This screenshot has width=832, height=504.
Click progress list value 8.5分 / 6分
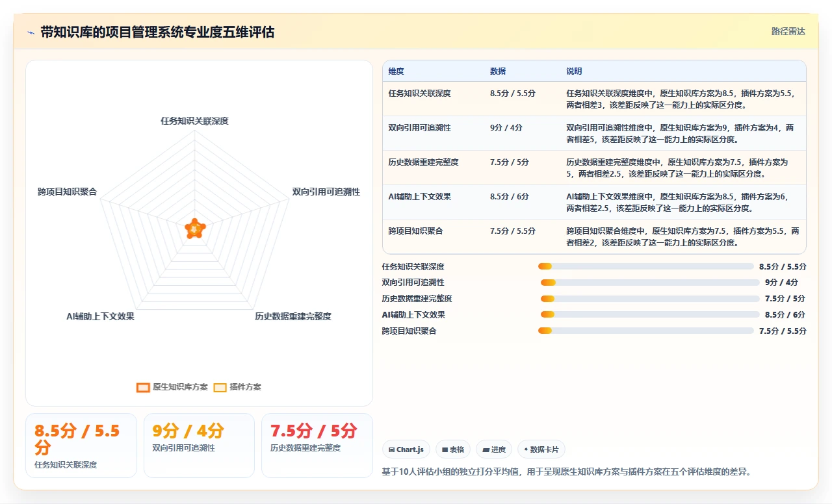click(785, 314)
